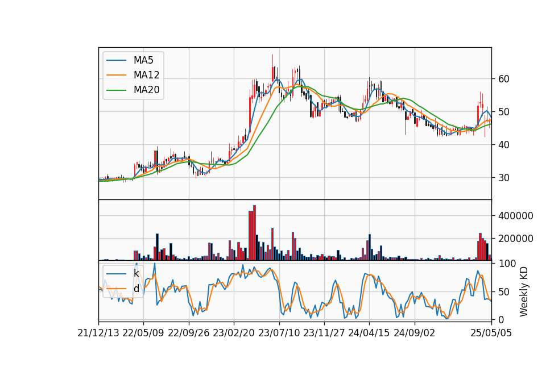
Task: Click the MA20 legend label
Action: [146, 90]
